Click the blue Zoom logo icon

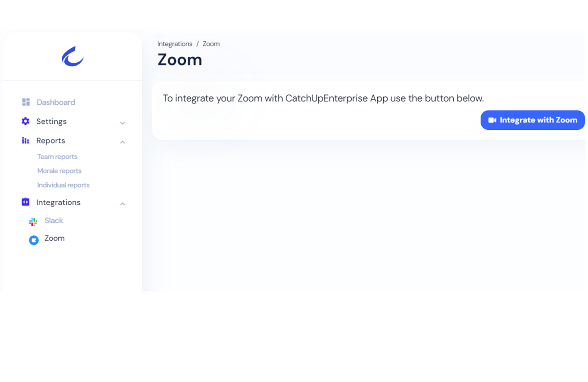point(34,240)
